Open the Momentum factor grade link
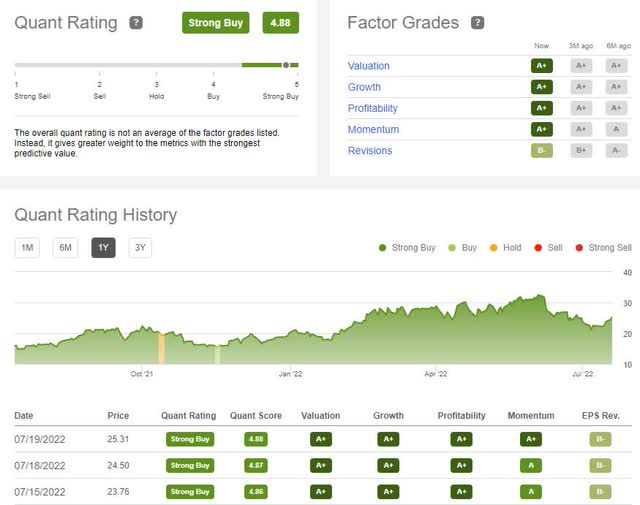The image size is (640, 505). pos(373,130)
